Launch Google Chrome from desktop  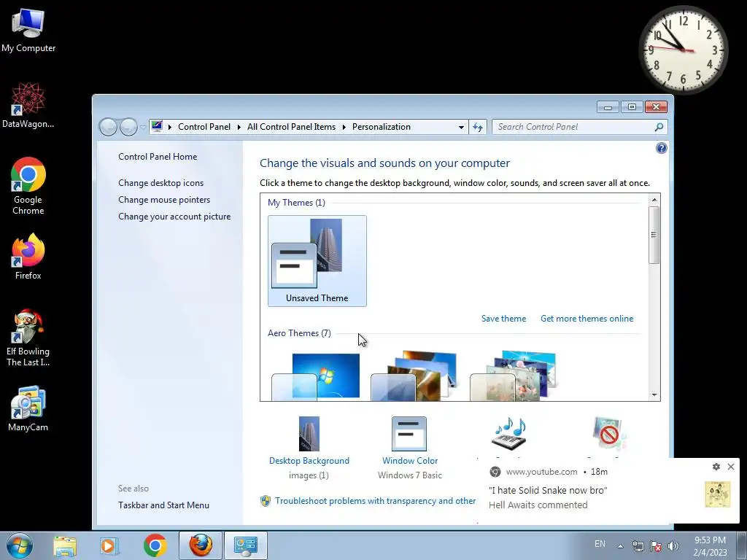28,186
